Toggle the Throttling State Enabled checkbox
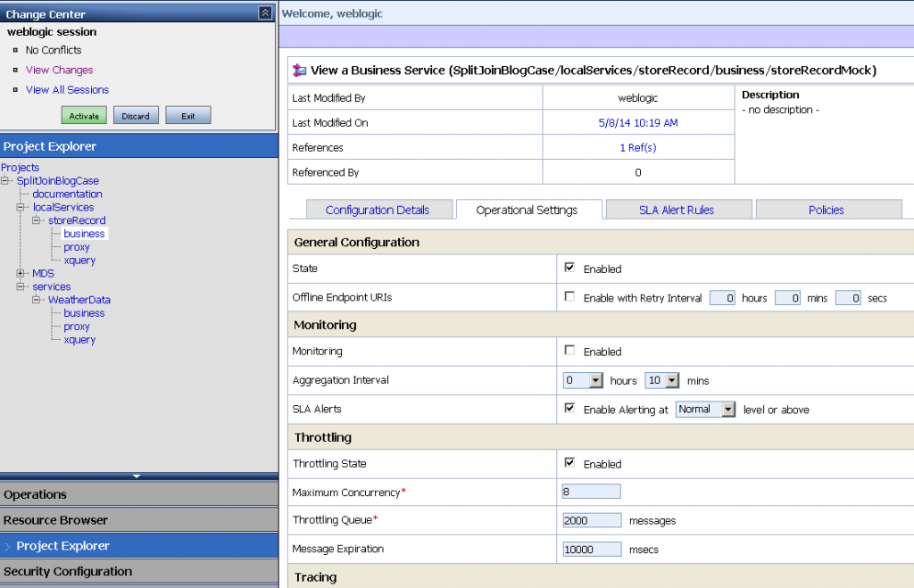914x588 pixels. coord(569,463)
